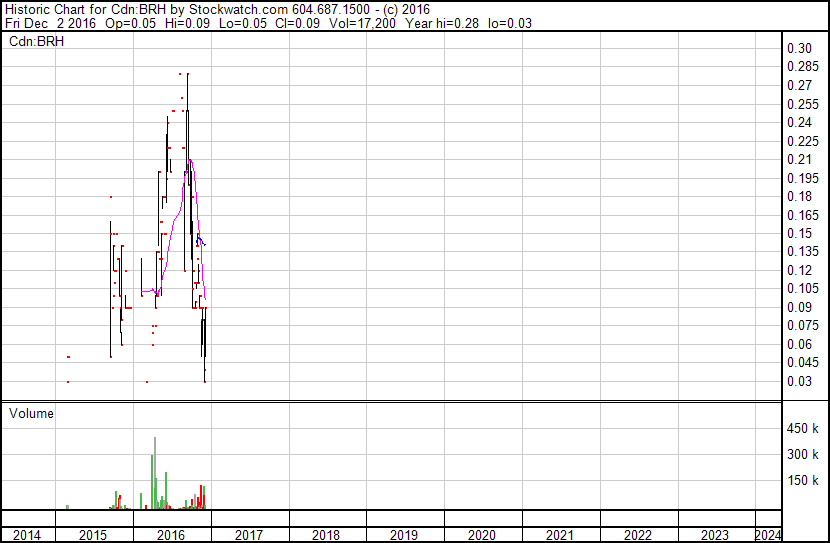This screenshot has height=543, width=830.
Task: Select the 2024 year at axis end
Action: (x=767, y=535)
